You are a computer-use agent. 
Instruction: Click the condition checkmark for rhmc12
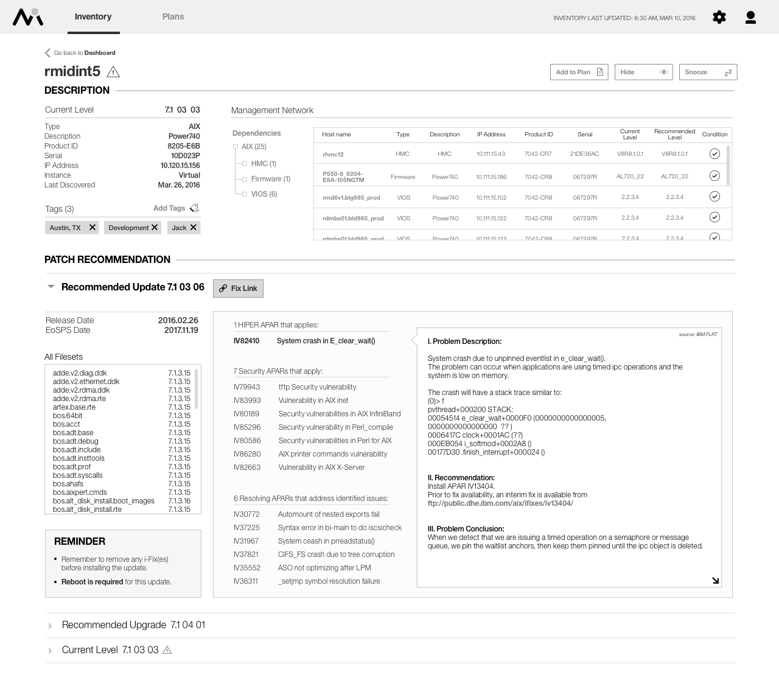coord(714,154)
